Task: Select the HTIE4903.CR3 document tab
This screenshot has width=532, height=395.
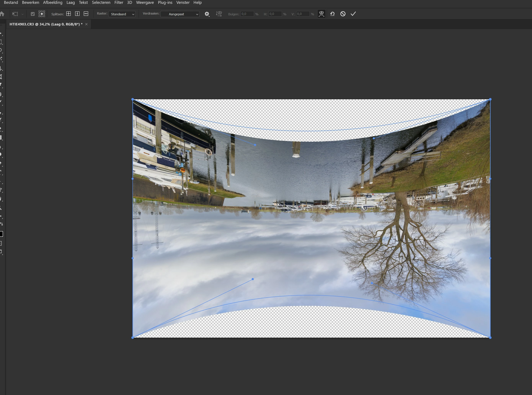Action: 46,24
